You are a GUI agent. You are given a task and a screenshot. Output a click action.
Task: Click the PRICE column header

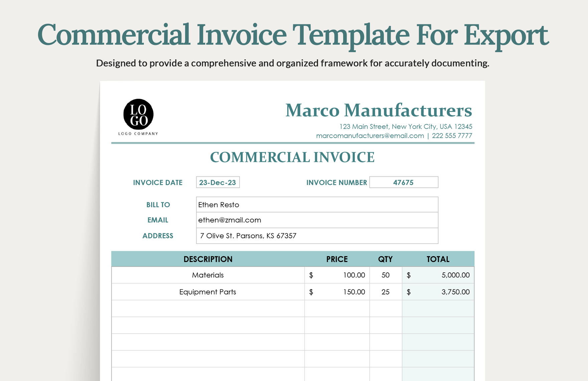(337, 259)
